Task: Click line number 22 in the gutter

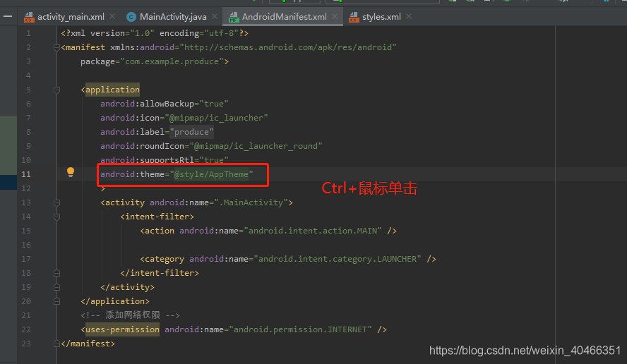Action: pos(26,329)
